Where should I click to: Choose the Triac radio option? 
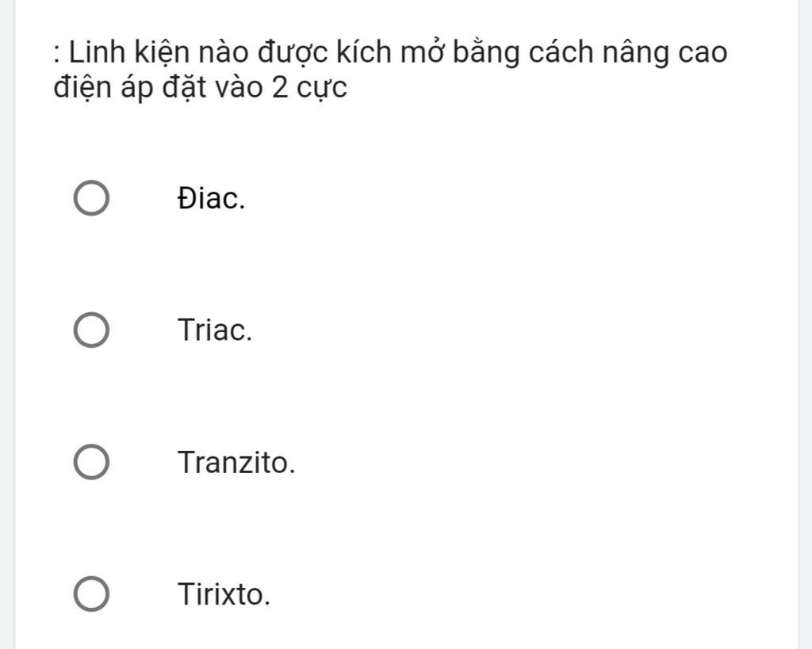(x=91, y=330)
